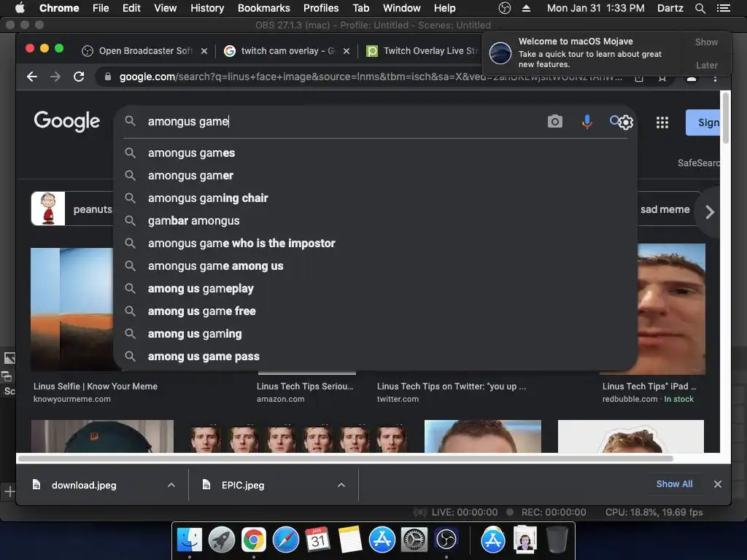
Task: Select suggestion 'among us game free'
Action: coord(376,311)
